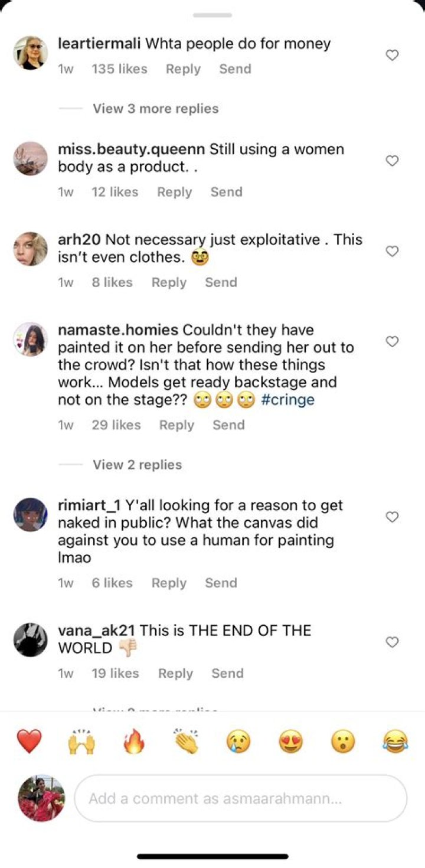This screenshot has height=868, width=425.
Task: Like the vana_ak21 comment with the heart icon
Action: [392, 642]
